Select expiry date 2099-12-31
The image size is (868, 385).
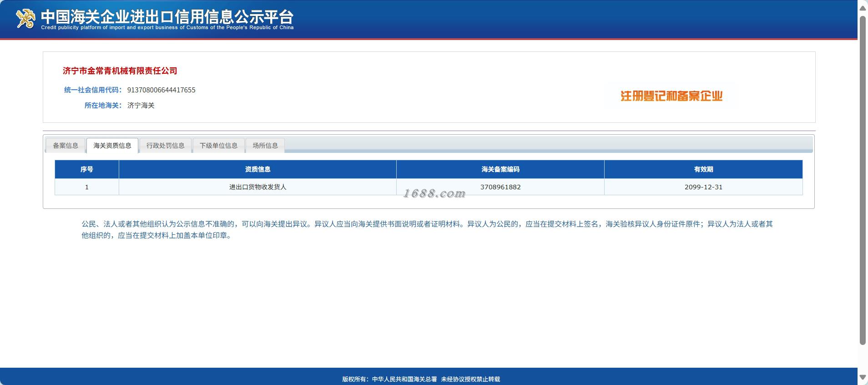[703, 187]
